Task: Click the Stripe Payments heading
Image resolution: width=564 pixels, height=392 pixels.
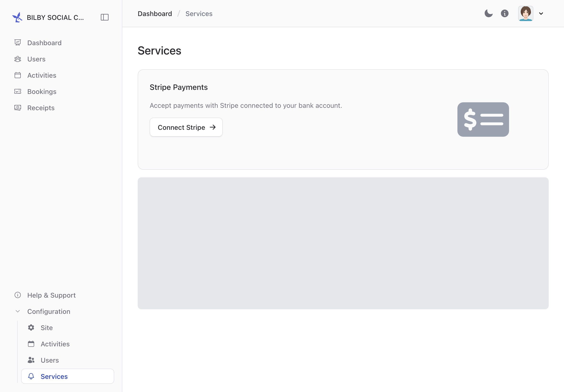Action: tap(179, 87)
